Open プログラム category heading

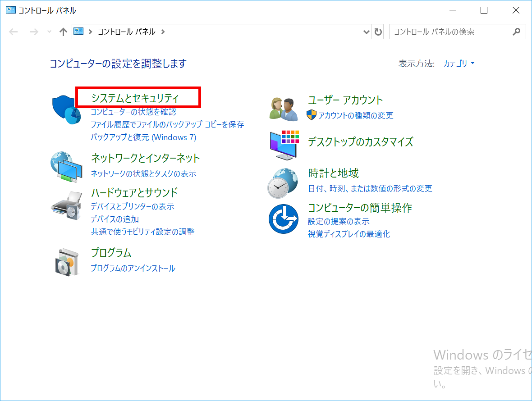111,252
